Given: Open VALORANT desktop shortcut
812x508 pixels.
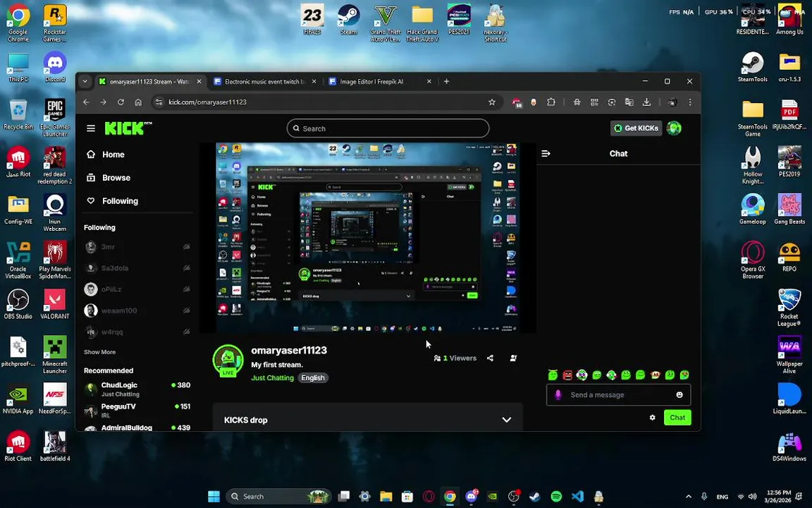Looking at the screenshot, I should (x=54, y=304).
